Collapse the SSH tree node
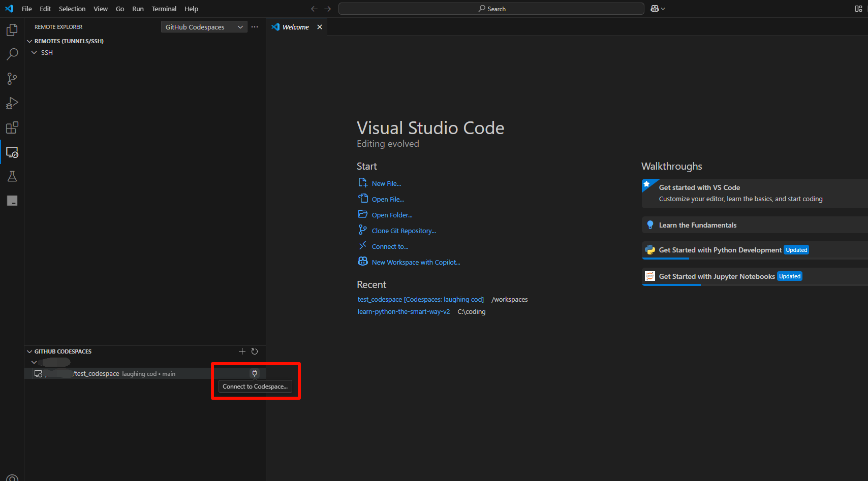Screen dimensions: 868x481 click(34, 53)
